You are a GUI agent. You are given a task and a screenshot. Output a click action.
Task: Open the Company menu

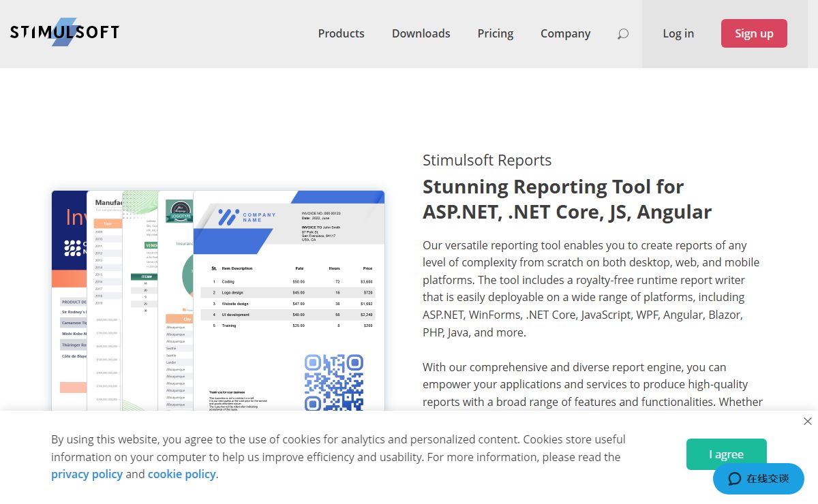tap(565, 33)
